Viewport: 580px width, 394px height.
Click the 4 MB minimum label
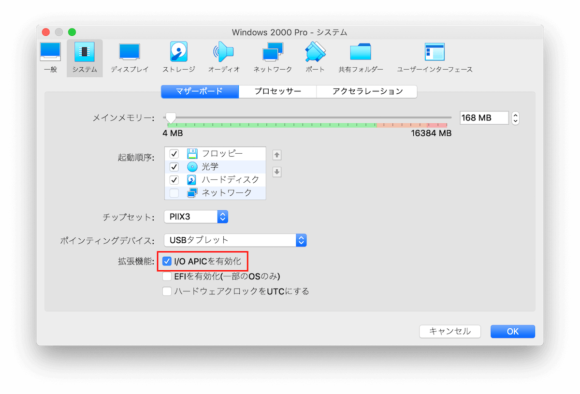[x=173, y=133]
